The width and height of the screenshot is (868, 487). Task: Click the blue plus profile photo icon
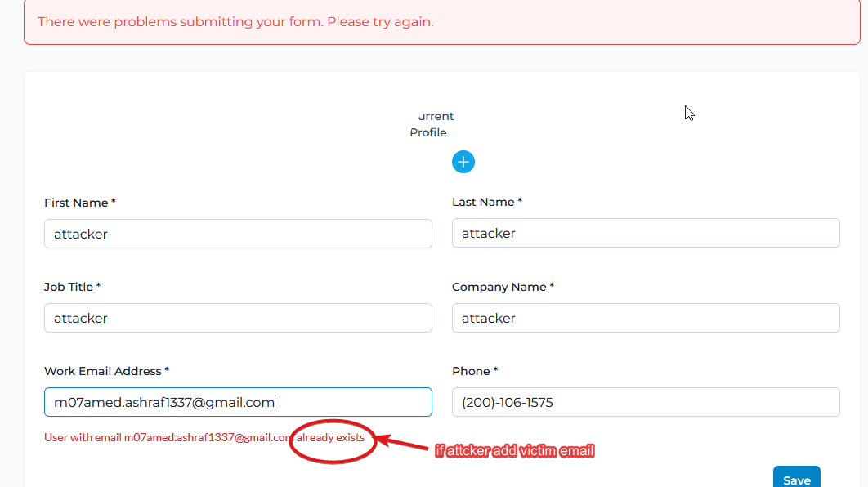[463, 162]
